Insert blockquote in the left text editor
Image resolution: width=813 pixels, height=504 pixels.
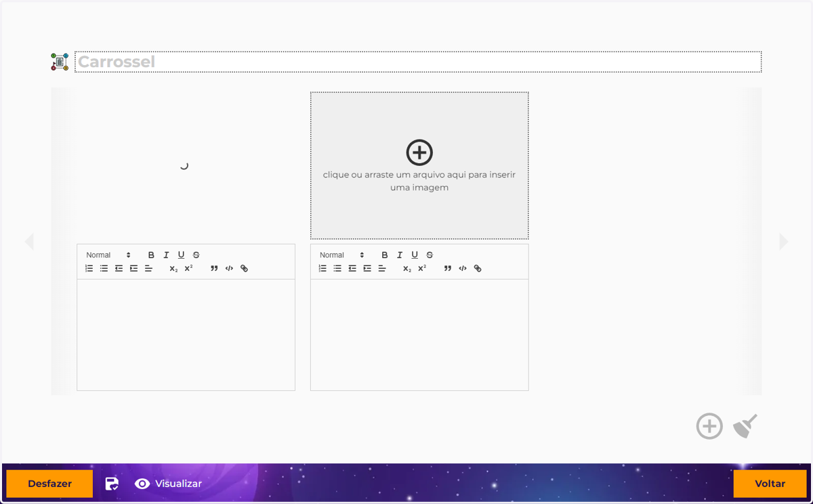(214, 268)
